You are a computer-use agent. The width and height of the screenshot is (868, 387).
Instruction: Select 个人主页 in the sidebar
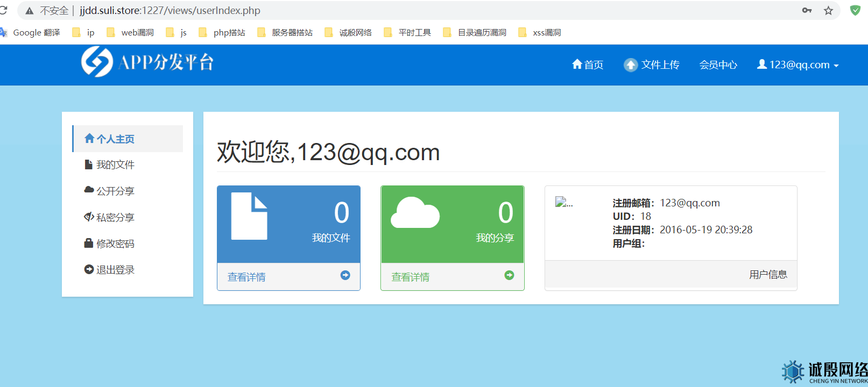tap(128, 139)
